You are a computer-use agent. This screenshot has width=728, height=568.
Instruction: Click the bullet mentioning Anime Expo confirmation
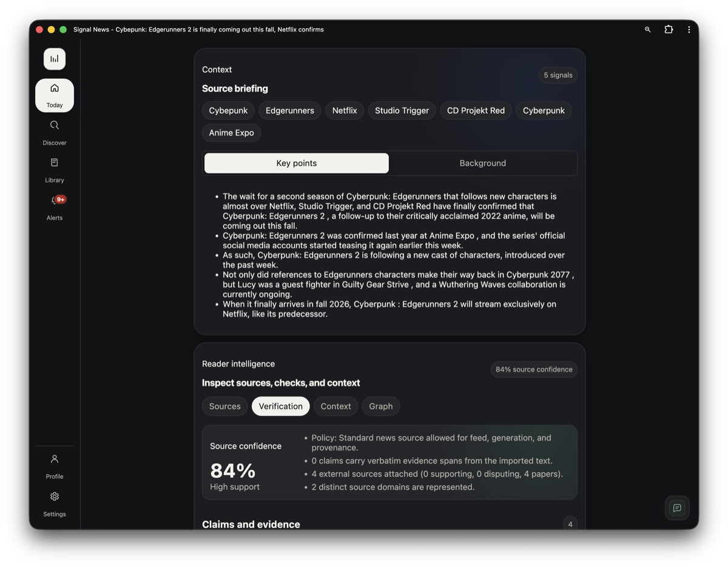pos(394,241)
